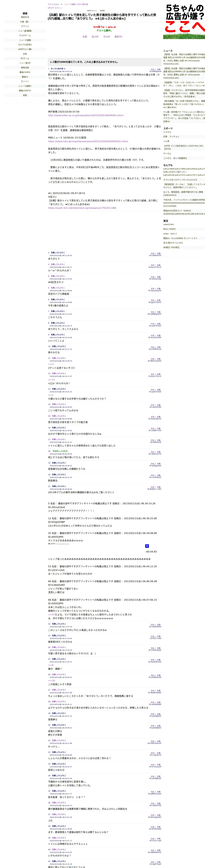Screen dimensions: 205x868
Task: Click the 5ちゃんの広告が嫌 ad banner
Action: [184, 22]
